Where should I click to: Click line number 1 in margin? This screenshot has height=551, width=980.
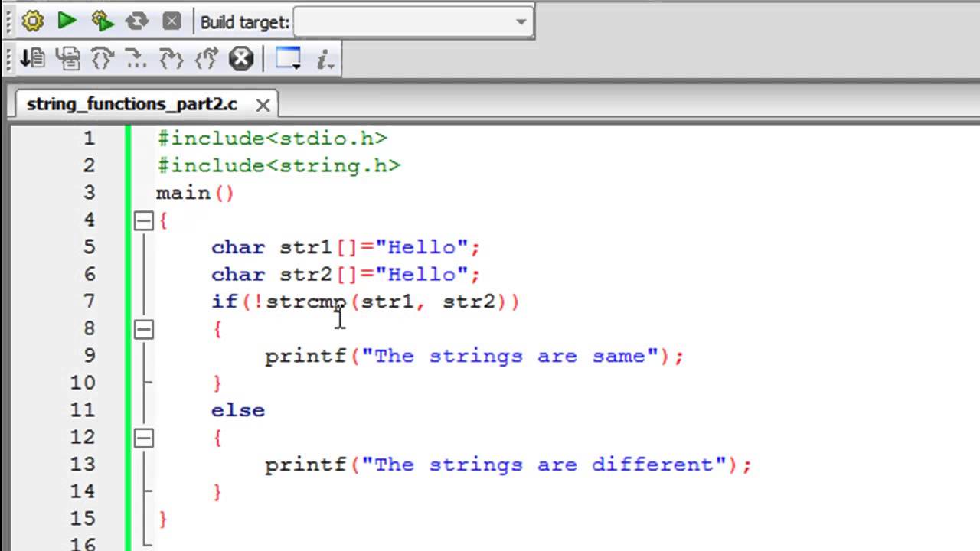pos(90,139)
